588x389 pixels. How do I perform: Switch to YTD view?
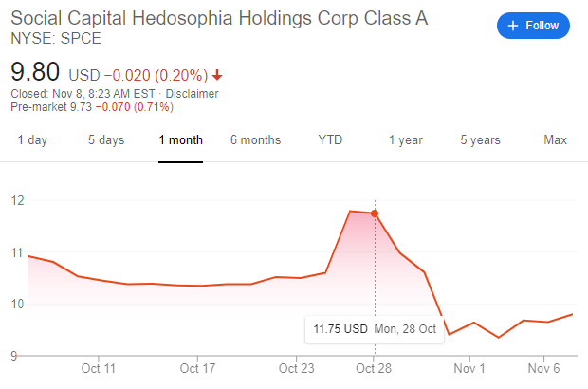point(330,140)
